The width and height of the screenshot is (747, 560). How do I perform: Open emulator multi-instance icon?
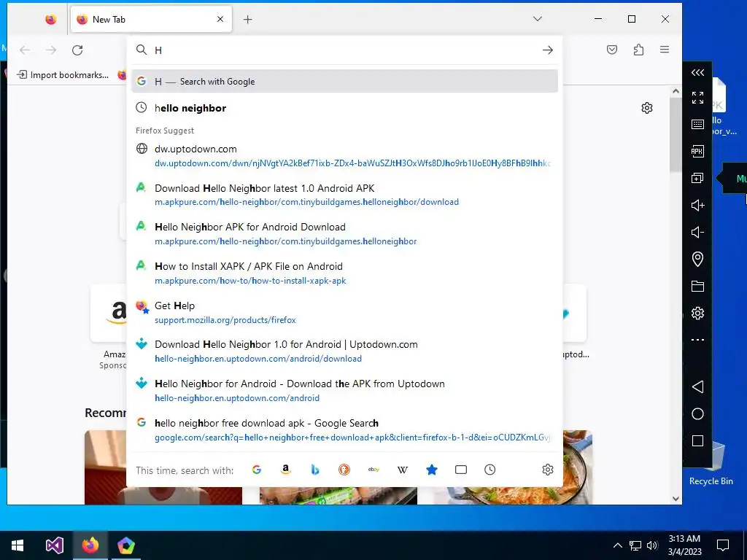pyautogui.click(x=697, y=178)
